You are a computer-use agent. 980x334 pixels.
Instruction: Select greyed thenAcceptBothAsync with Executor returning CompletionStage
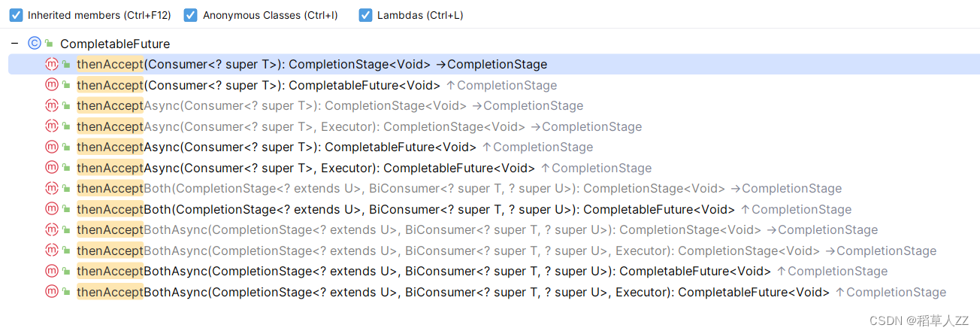[x=506, y=250]
